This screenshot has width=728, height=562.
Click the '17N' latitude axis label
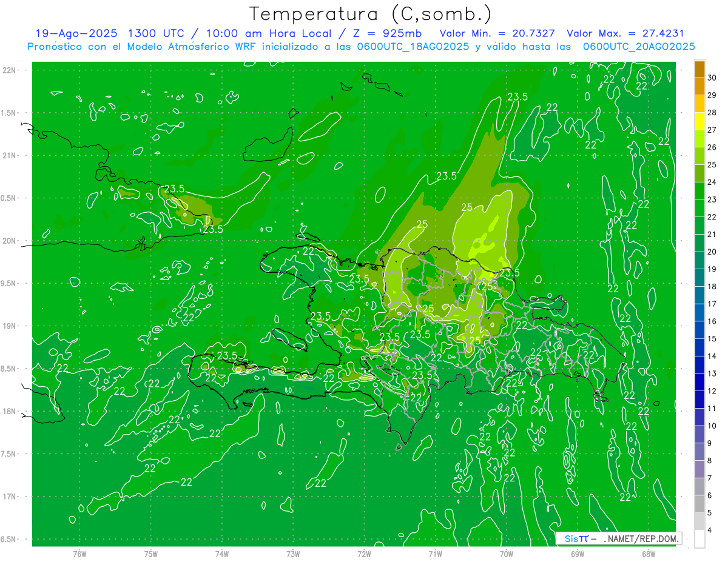[10, 497]
